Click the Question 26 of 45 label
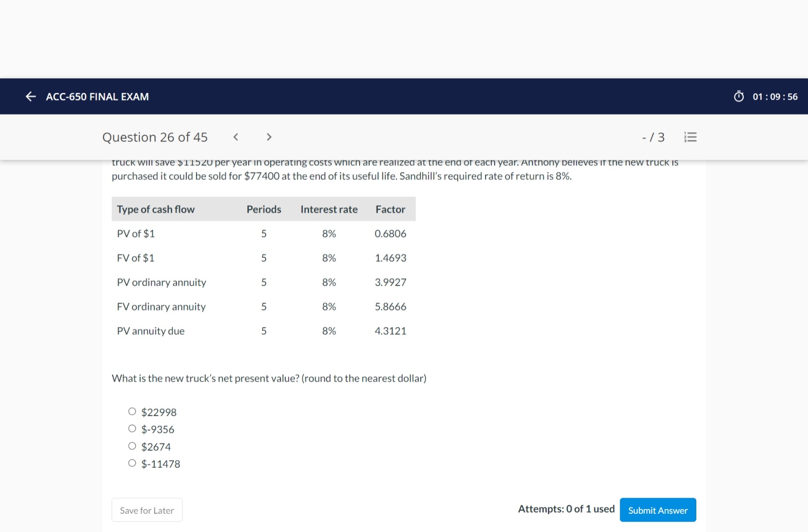This screenshot has height=532, width=808. pos(155,137)
